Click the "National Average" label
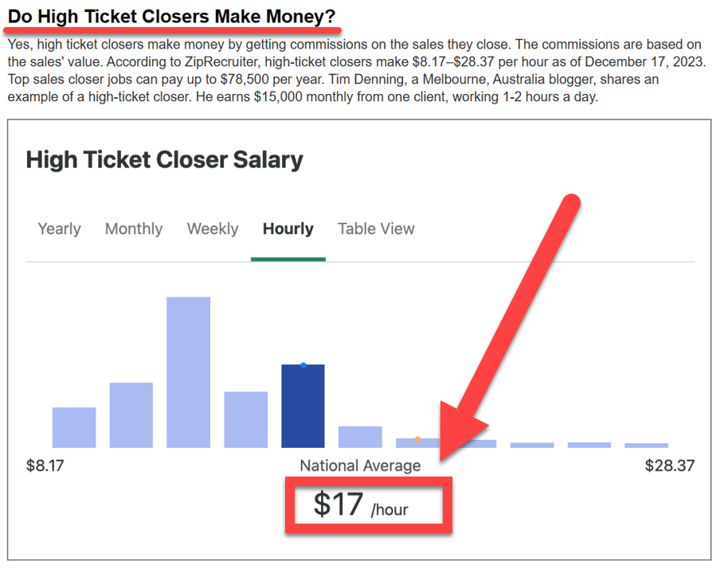This screenshot has height=569, width=728. (x=360, y=465)
